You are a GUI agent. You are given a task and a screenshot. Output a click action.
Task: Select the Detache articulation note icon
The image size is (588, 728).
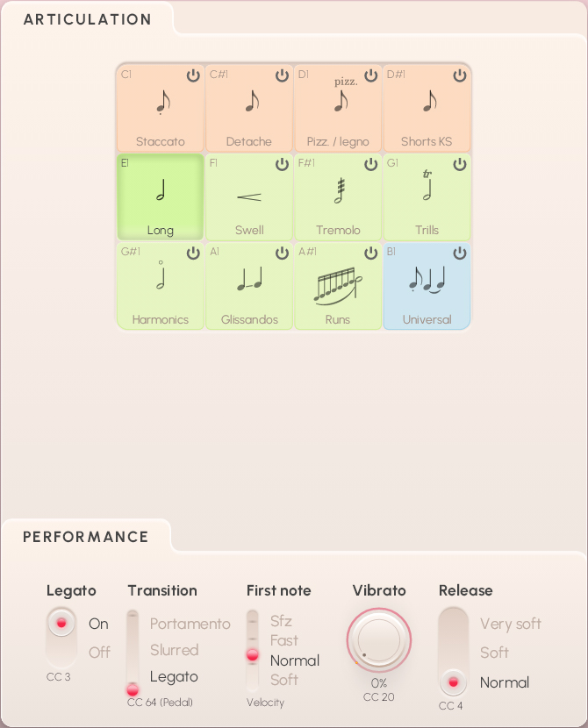pyautogui.click(x=250, y=103)
